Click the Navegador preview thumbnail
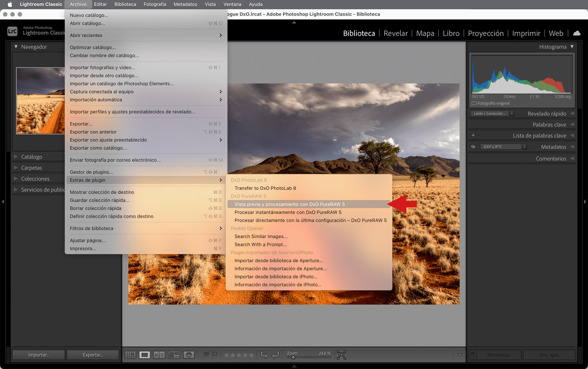 tap(41, 101)
